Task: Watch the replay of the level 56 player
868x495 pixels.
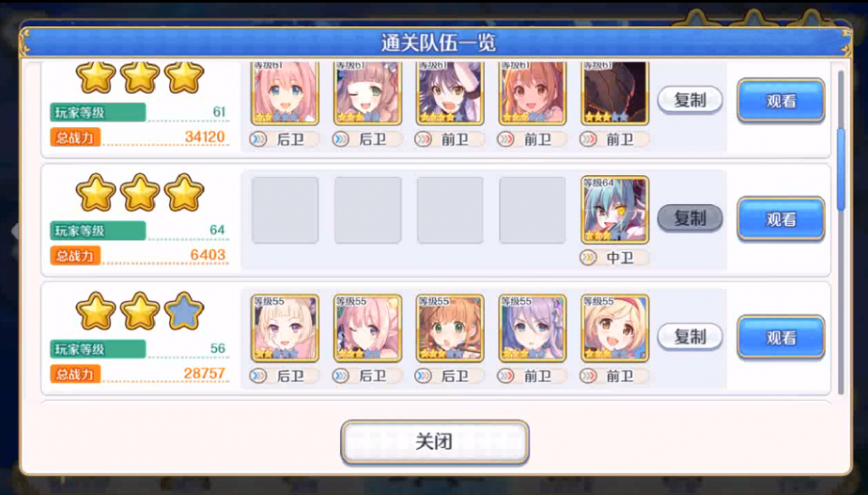Action: 781,337
